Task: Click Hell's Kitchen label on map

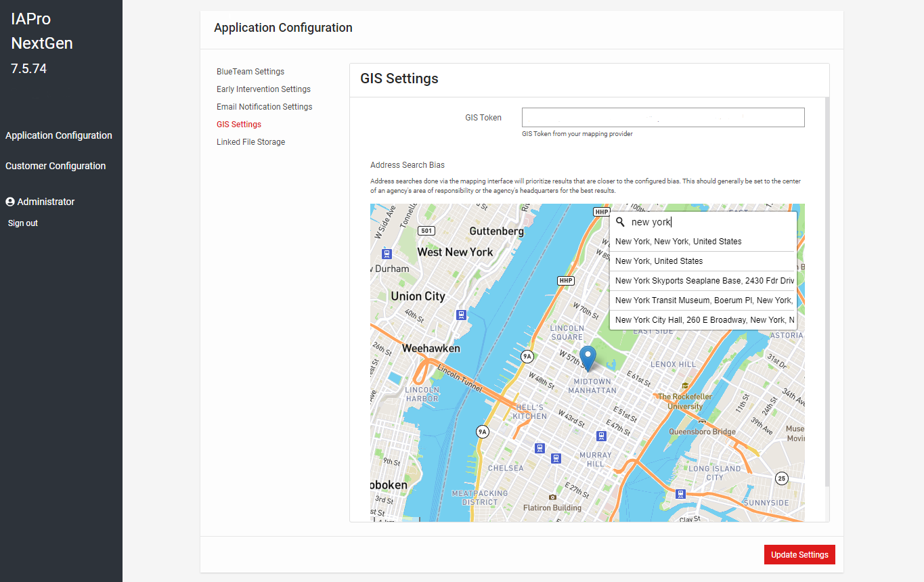Action: pyautogui.click(x=530, y=411)
